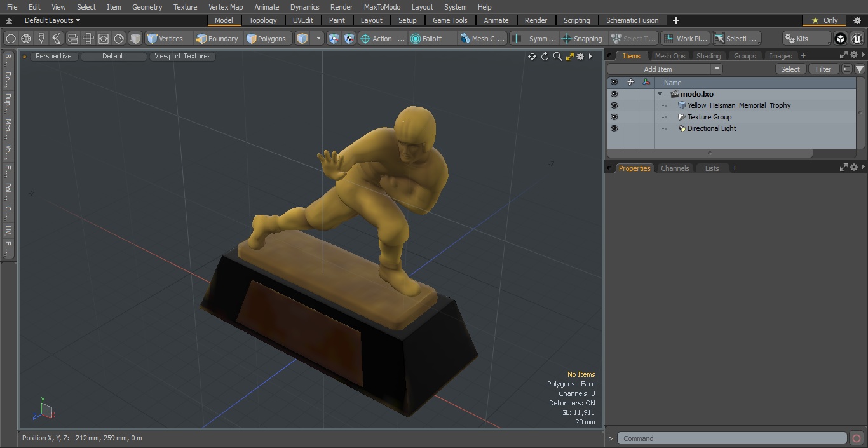Click the viewport pan/move icon
This screenshot has width=868, height=448.
coord(532,57)
